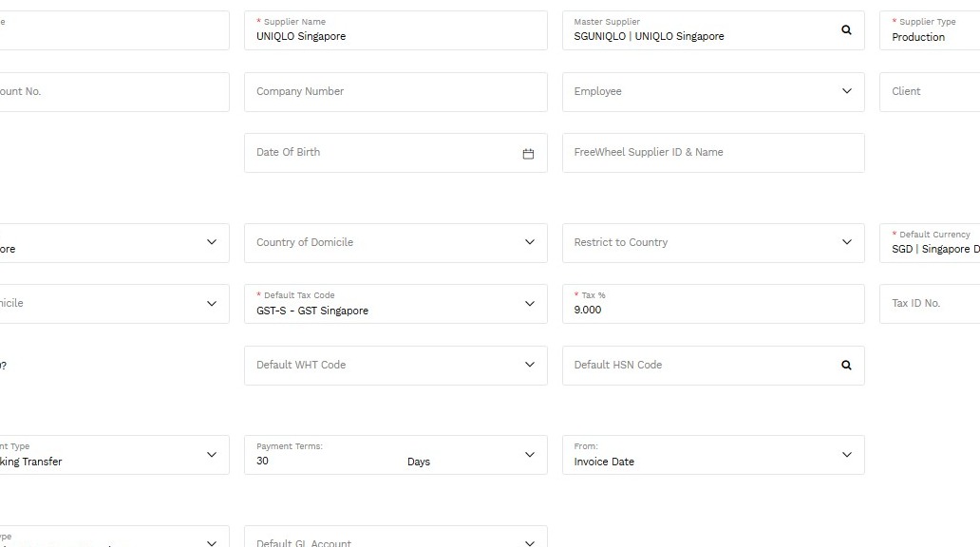Expand the Employee dropdown chevron
This screenshot has height=547, width=980.
847,91
